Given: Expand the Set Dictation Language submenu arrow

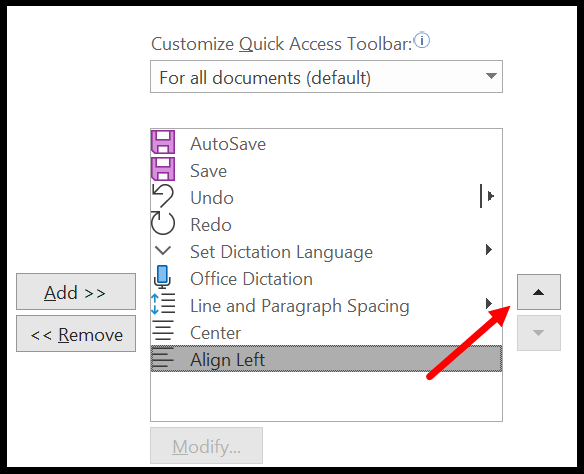Looking at the screenshot, I should point(489,249).
